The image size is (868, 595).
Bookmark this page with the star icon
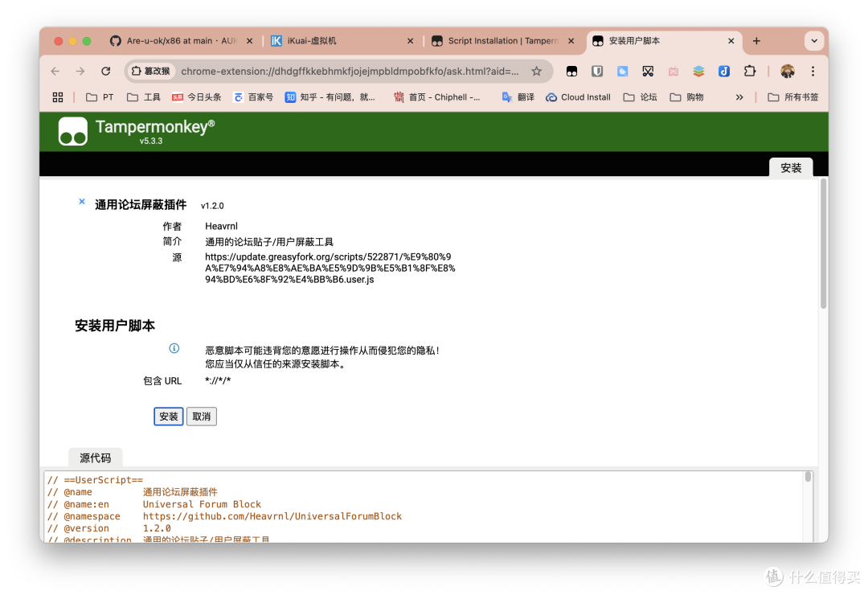pos(536,71)
